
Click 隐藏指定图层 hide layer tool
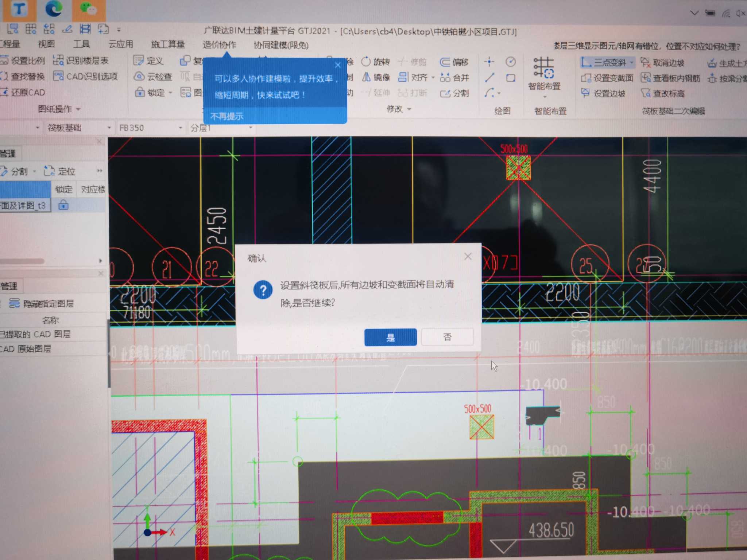pos(42,303)
